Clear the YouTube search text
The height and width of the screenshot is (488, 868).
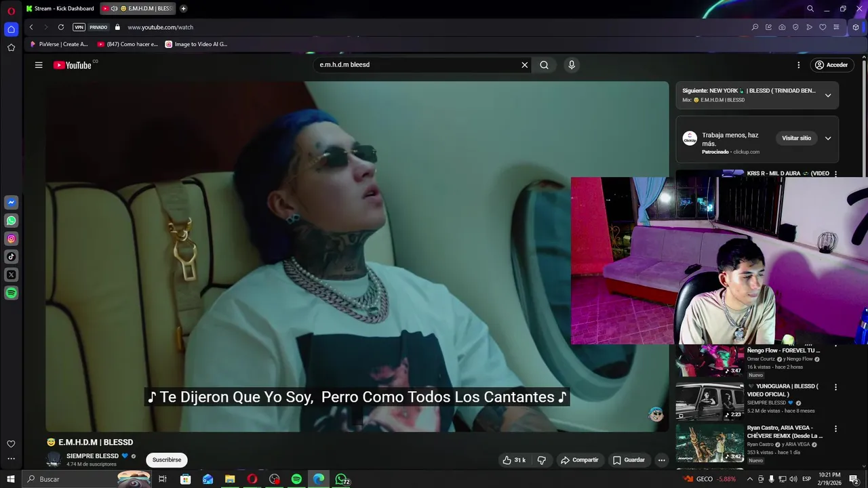click(524, 65)
